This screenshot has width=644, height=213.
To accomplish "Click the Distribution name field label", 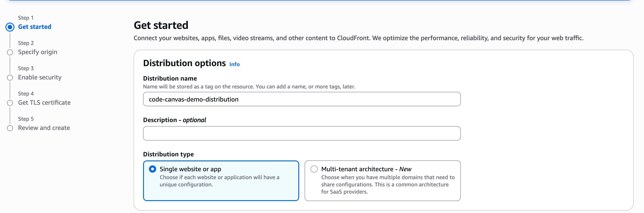I will [x=170, y=79].
